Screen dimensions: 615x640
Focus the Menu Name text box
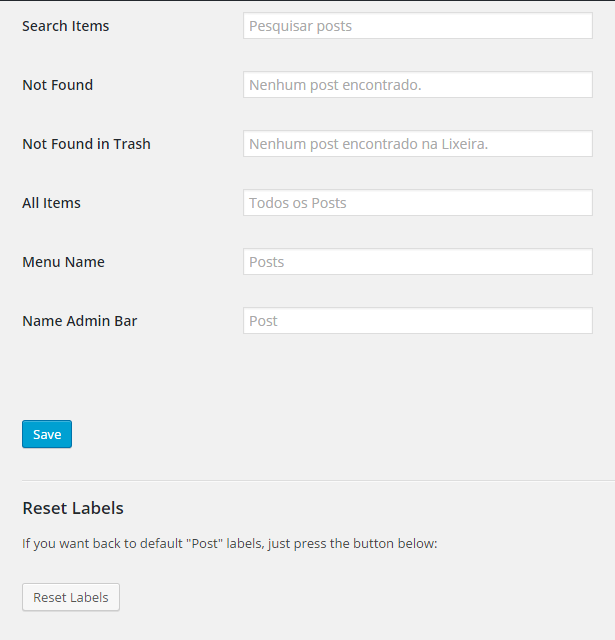tap(417, 262)
